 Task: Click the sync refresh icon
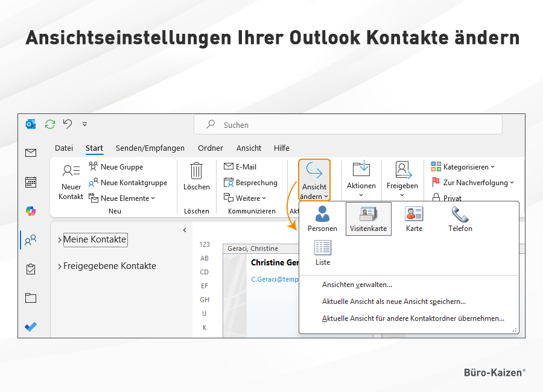[x=49, y=124]
